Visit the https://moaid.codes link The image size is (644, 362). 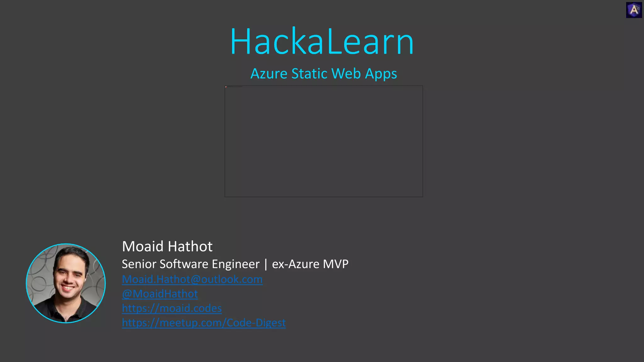[x=172, y=308]
